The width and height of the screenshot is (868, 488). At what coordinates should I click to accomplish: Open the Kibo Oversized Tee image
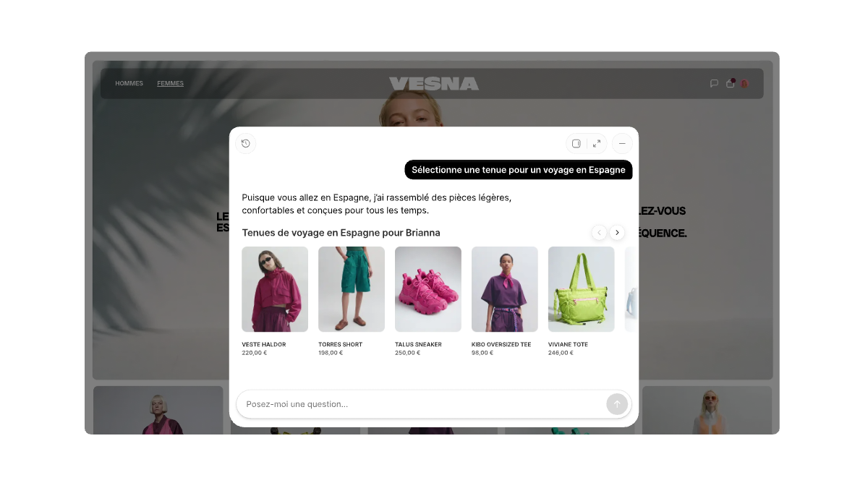[505, 289]
